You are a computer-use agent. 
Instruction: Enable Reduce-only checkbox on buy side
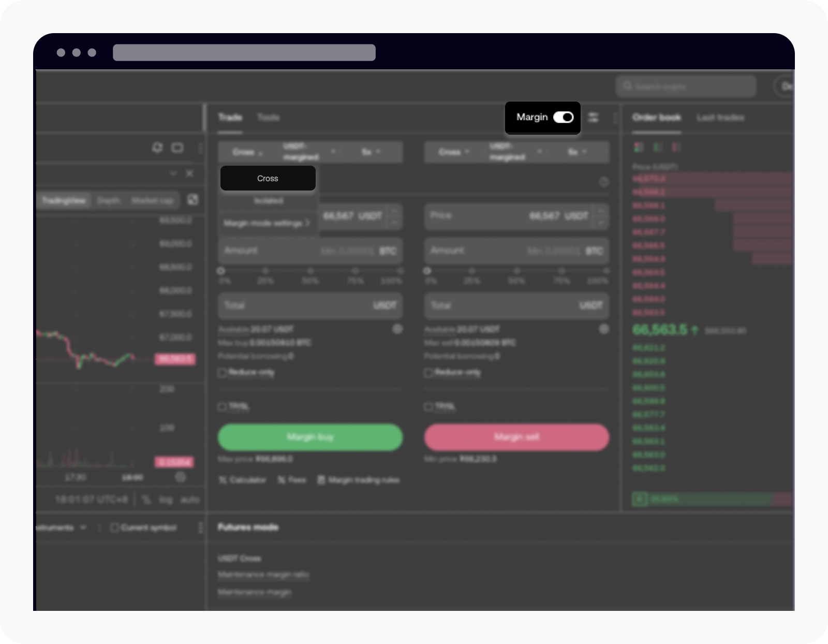(x=222, y=373)
